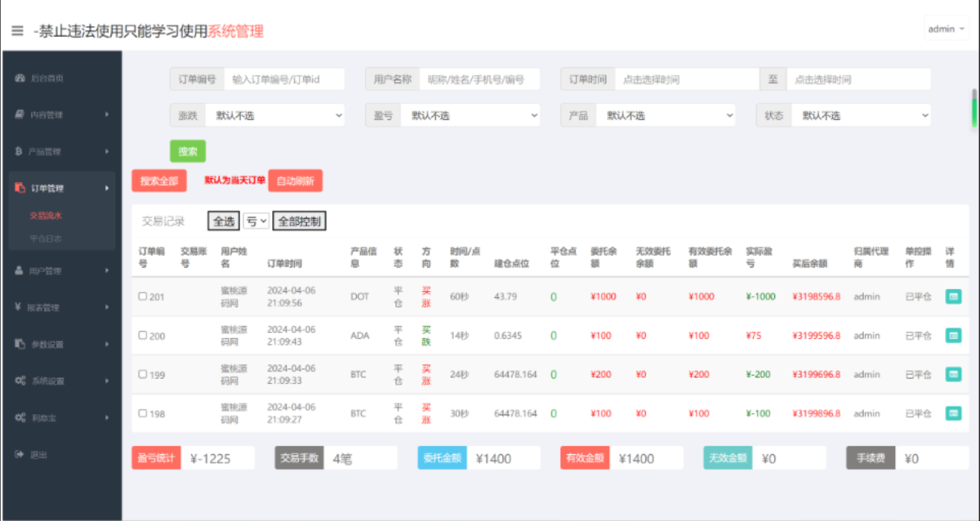Click the gears icon beside 系统设置
The height and width of the screenshot is (521, 980).
(20, 381)
